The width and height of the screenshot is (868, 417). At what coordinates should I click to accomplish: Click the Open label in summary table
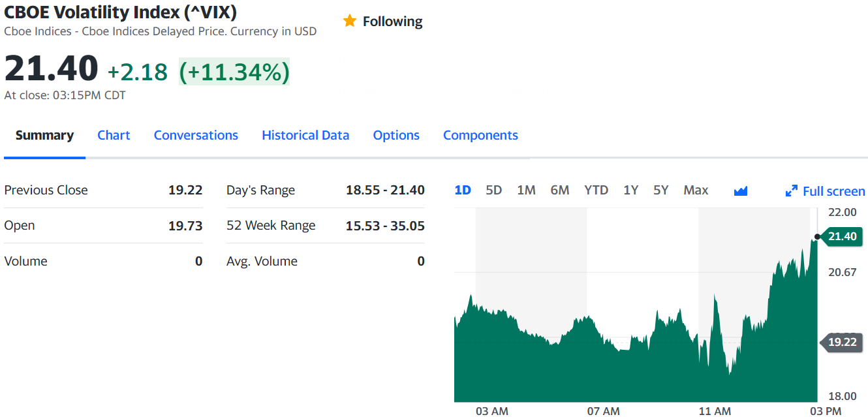(20, 225)
